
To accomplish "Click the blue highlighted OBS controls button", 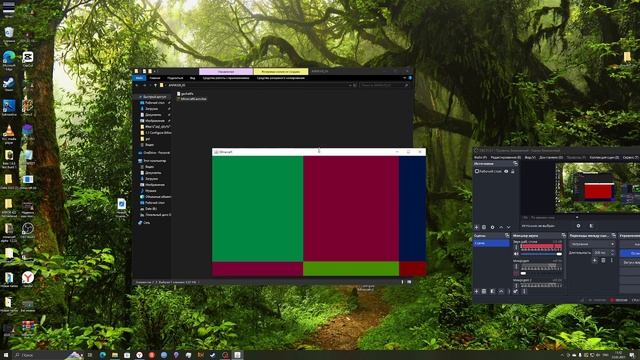I will click(630, 253).
